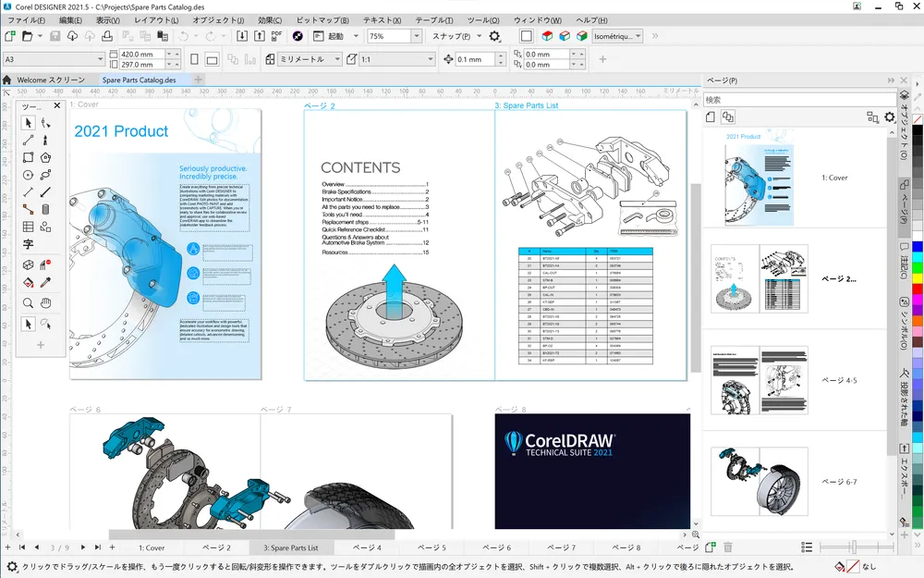Image resolution: width=924 pixels, height=578 pixels.
Task: Select the Polygon tool
Action: (45, 157)
